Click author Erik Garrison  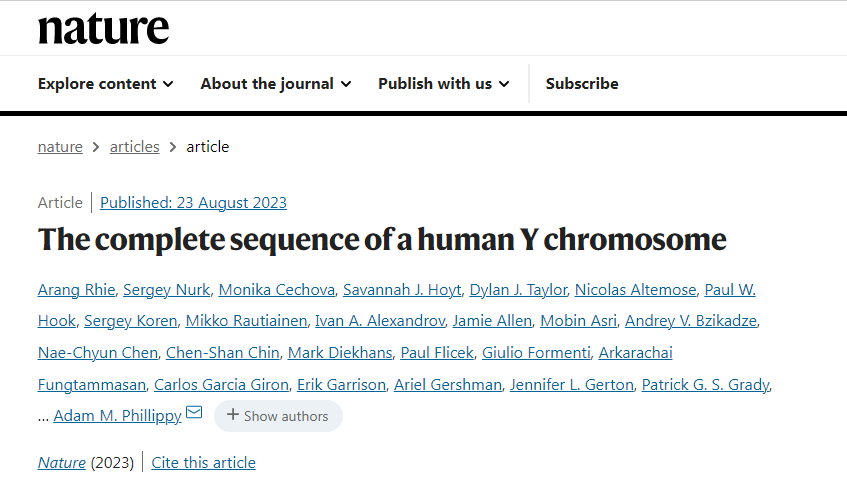click(x=341, y=385)
